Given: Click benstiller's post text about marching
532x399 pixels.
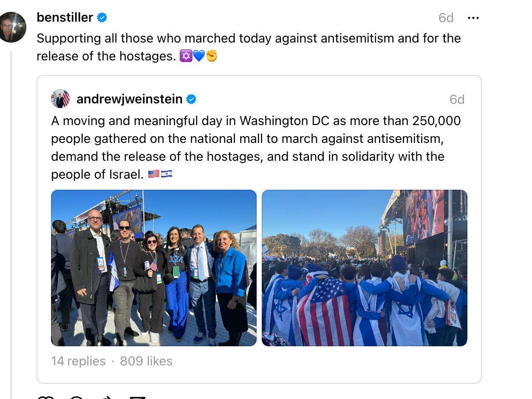Looking at the screenshot, I should 249,47.
